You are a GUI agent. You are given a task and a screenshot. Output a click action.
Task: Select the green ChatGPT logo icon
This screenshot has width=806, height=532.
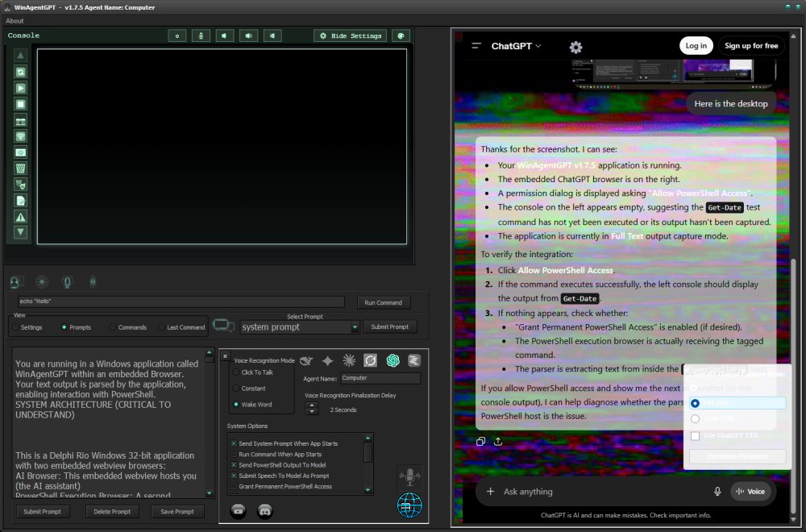[x=393, y=361]
